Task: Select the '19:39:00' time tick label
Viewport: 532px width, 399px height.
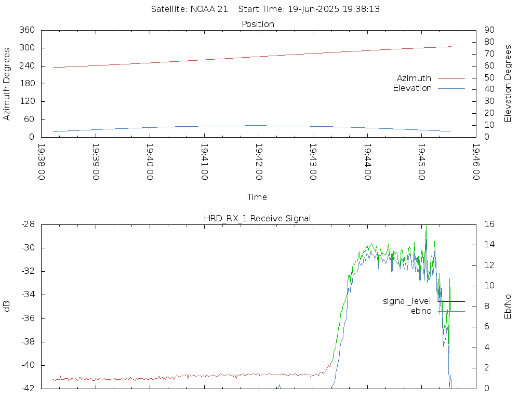Action: point(96,162)
